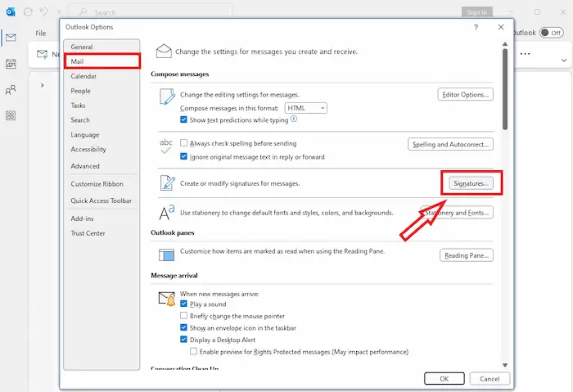Select Language category in options

point(102,134)
